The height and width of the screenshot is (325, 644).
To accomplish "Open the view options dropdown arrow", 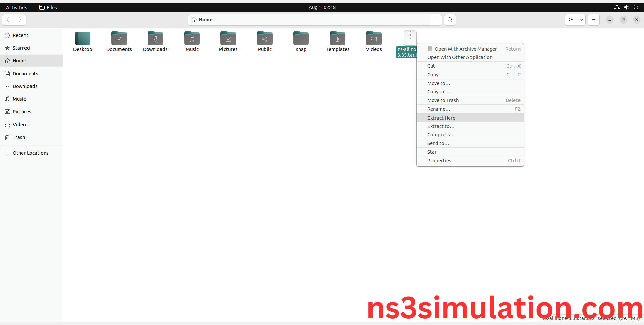I will coord(581,20).
